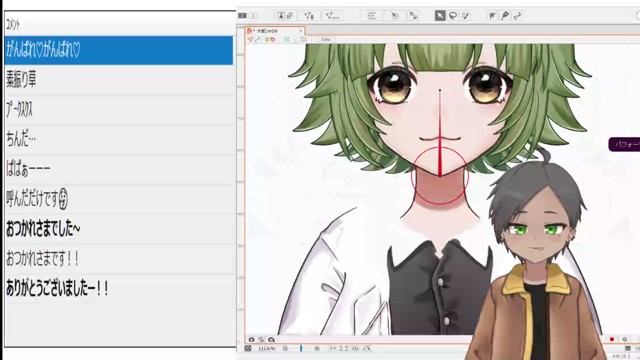The height and width of the screenshot is (360, 640).
Task: Click the mesh auto-generate icon in toolbar
Action: click(371, 16)
